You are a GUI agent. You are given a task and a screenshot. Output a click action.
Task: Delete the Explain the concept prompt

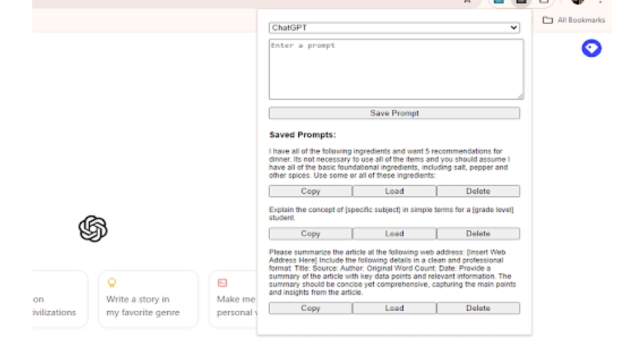(x=478, y=233)
